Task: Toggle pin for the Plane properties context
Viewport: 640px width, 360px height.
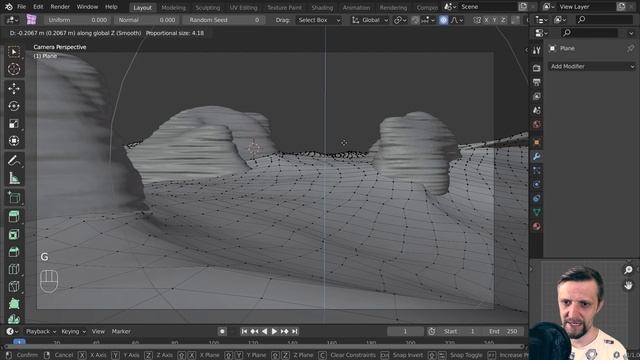Action: (x=631, y=49)
